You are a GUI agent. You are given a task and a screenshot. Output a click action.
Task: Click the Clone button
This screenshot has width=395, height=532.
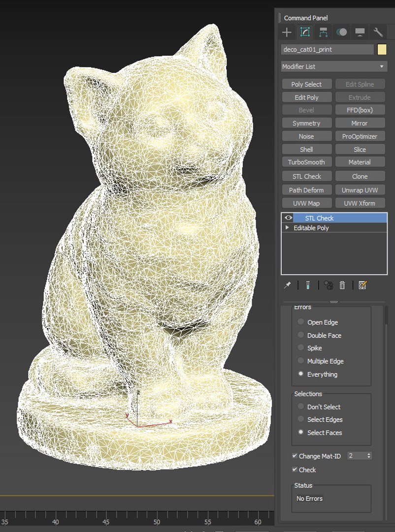point(360,176)
